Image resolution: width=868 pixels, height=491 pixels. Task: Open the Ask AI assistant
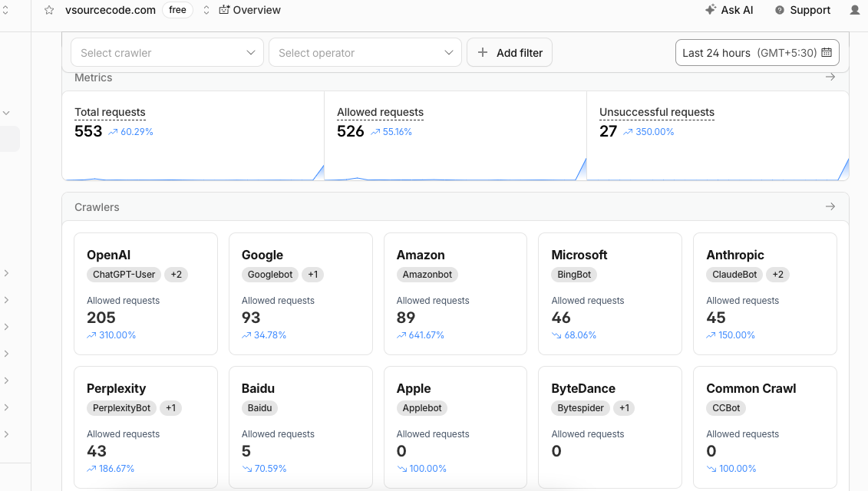click(729, 10)
